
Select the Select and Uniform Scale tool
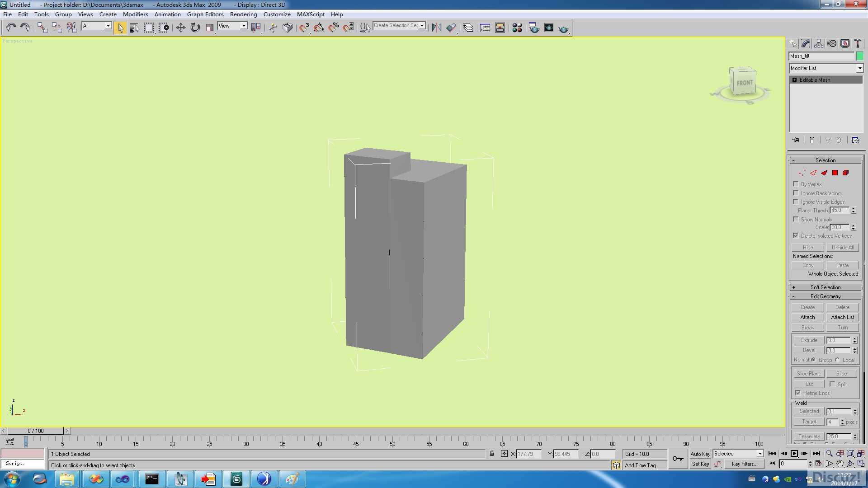209,28
